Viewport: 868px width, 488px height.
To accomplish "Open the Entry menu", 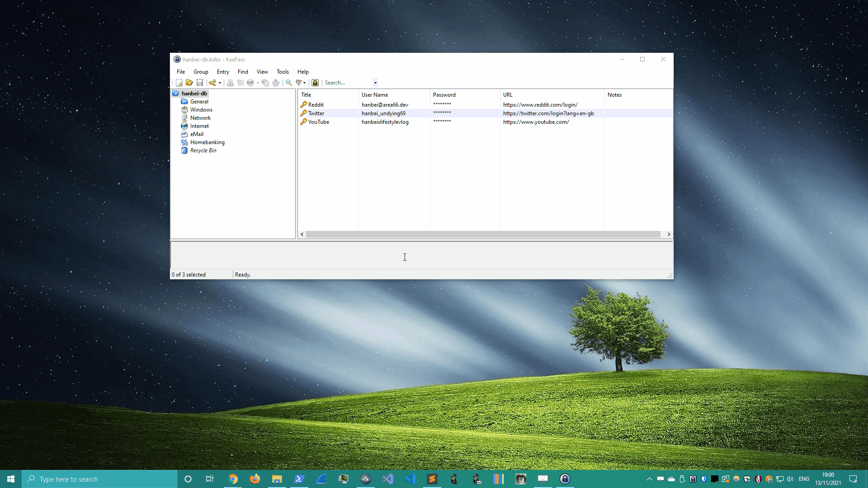I will tap(223, 72).
